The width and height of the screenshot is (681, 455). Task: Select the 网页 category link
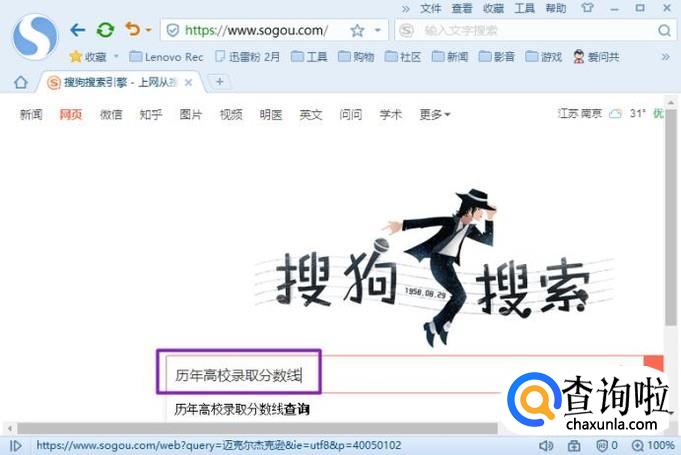point(71,114)
